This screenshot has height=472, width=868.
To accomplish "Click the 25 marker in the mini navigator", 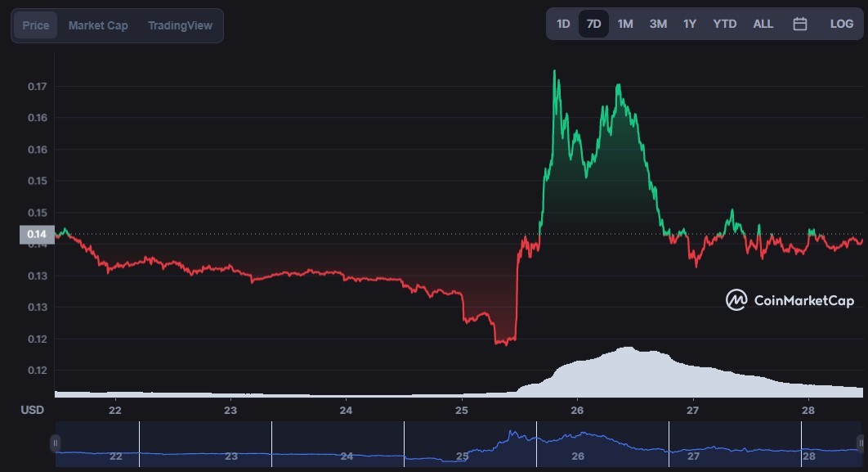I will tap(462, 456).
